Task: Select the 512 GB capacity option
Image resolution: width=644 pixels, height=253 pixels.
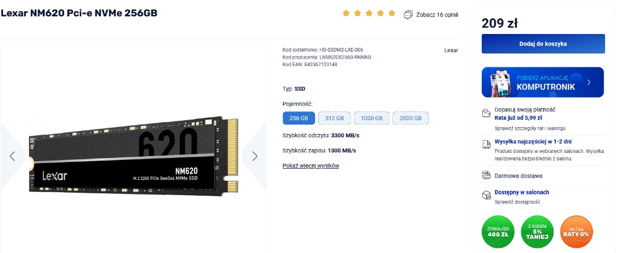Action: 335,118
